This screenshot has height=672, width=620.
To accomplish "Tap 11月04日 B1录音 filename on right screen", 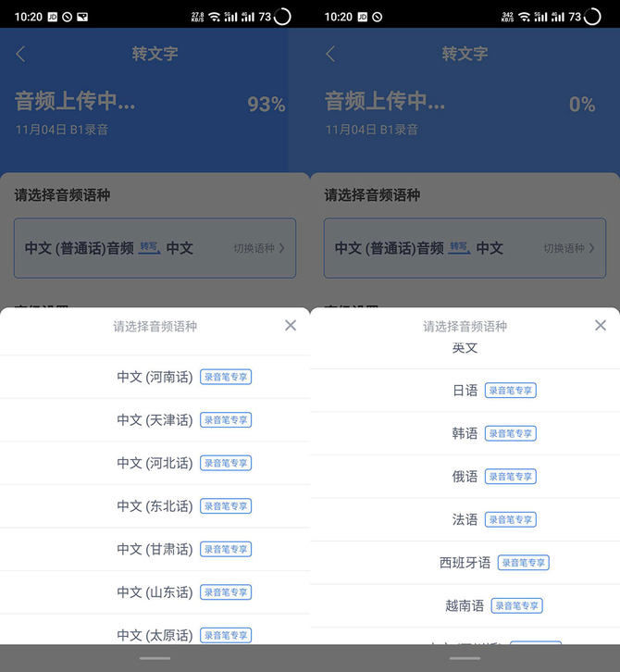I will [x=372, y=130].
